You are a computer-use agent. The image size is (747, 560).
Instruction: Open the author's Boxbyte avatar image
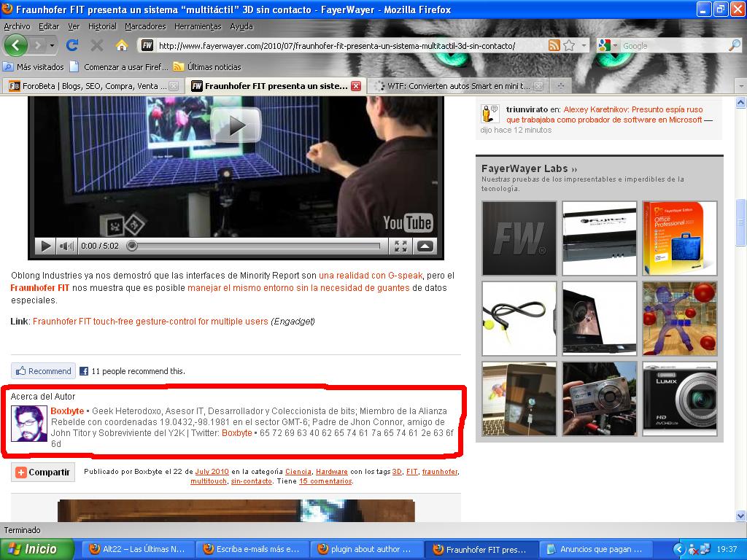pyautogui.click(x=29, y=424)
